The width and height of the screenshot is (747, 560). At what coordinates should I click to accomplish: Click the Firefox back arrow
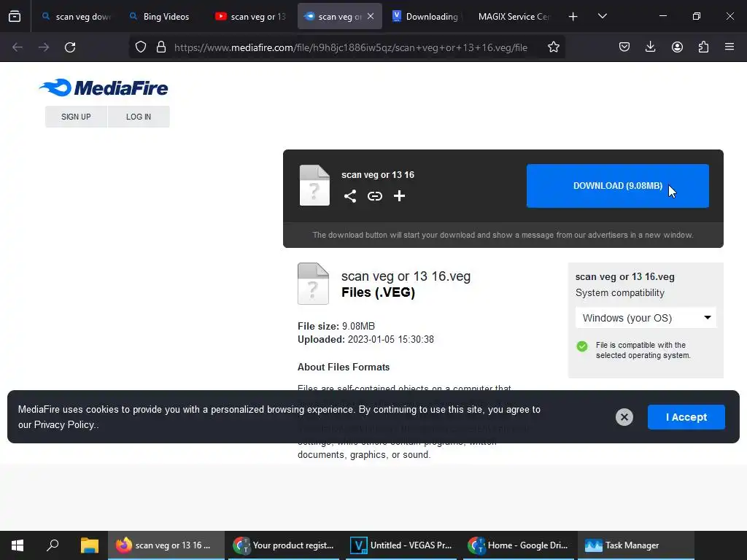click(18, 47)
